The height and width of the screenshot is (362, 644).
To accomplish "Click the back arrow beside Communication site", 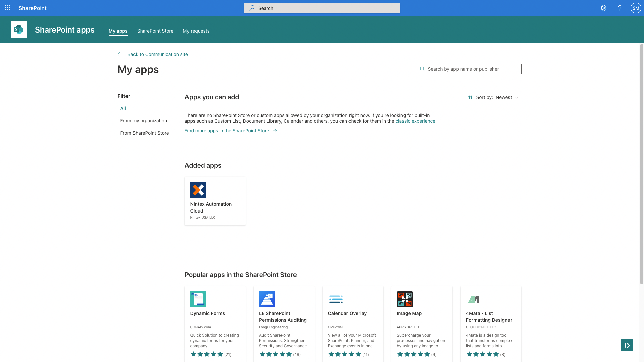I will (120, 54).
